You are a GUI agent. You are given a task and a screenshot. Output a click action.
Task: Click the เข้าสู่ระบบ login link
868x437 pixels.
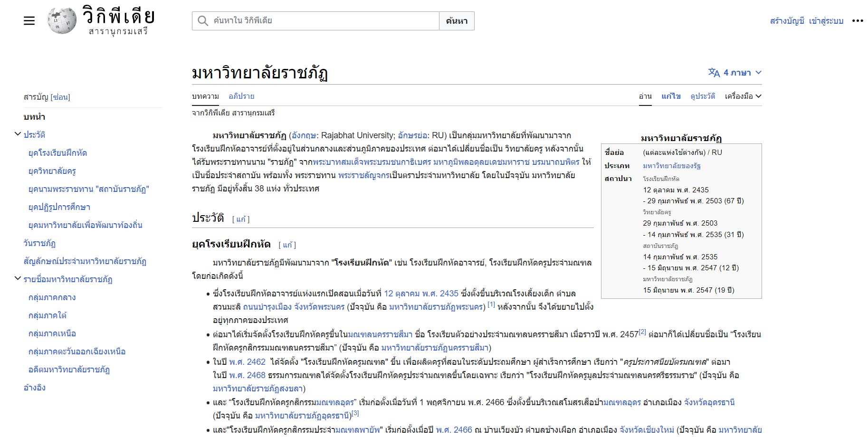pyautogui.click(x=826, y=21)
